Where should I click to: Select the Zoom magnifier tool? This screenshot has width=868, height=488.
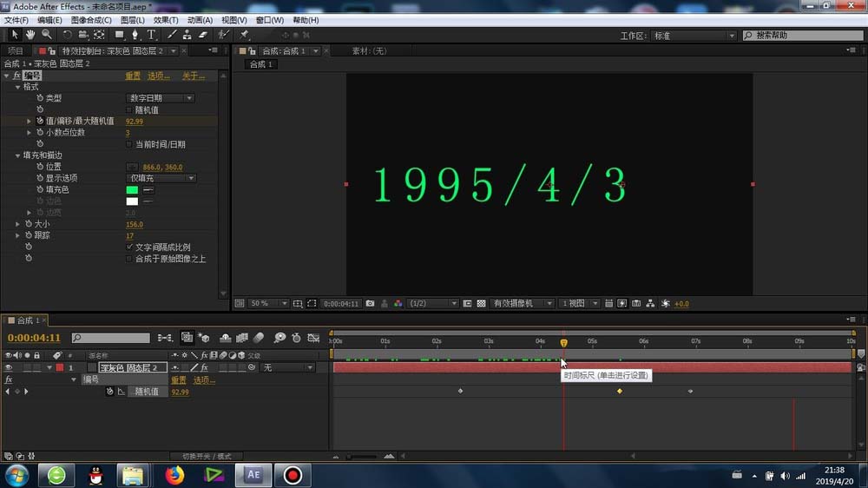pyautogui.click(x=46, y=35)
